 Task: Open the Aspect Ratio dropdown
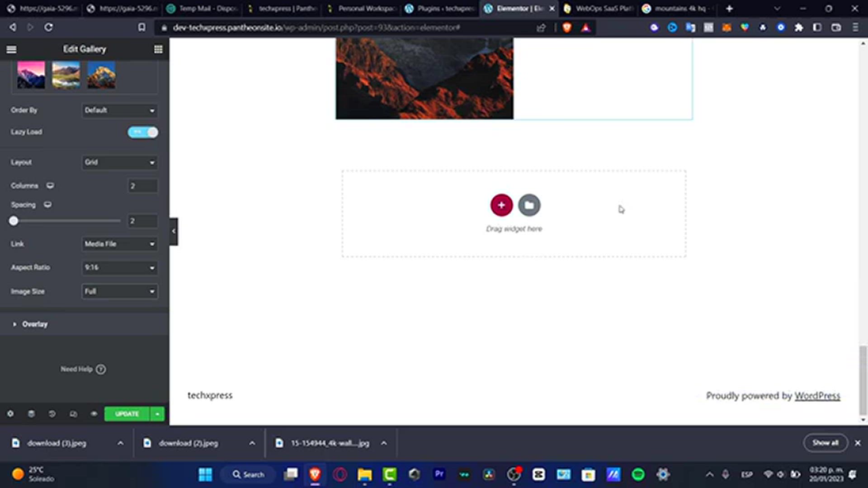(x=120, y=267)
